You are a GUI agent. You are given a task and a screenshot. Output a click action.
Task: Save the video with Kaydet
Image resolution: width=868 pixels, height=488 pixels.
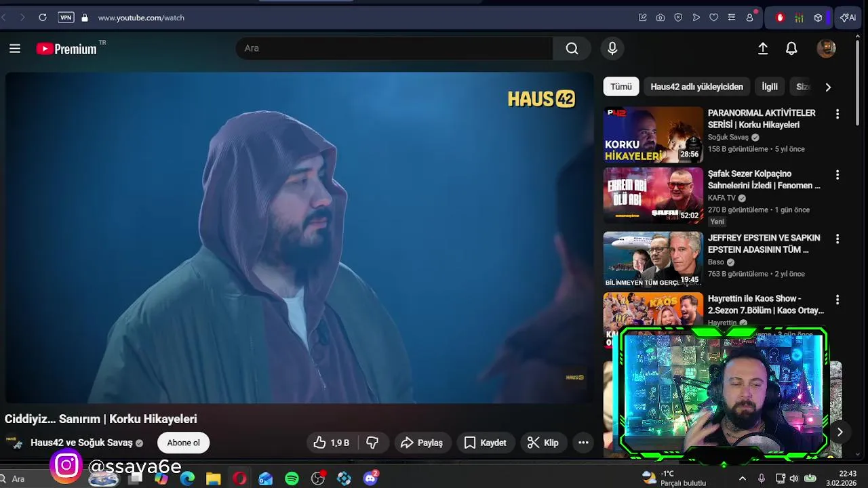pyautogui.click(x=485, y=443)
